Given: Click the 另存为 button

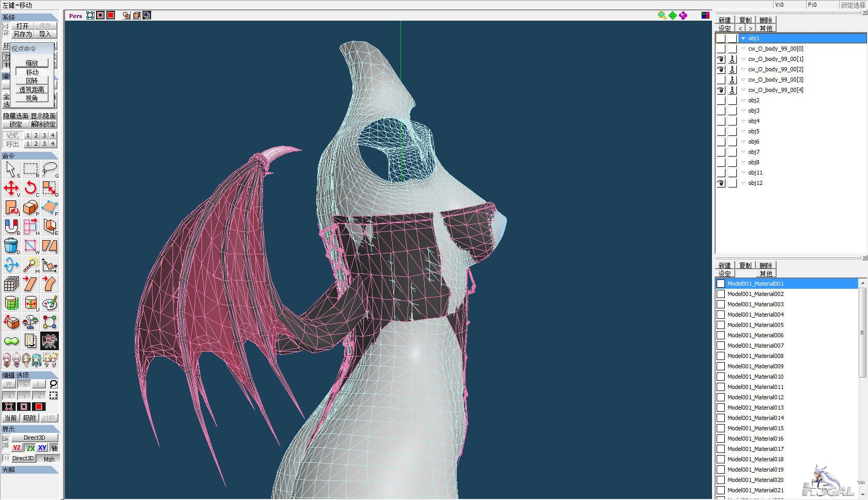Looking at the screenshot, I should (x=22, y=34).
